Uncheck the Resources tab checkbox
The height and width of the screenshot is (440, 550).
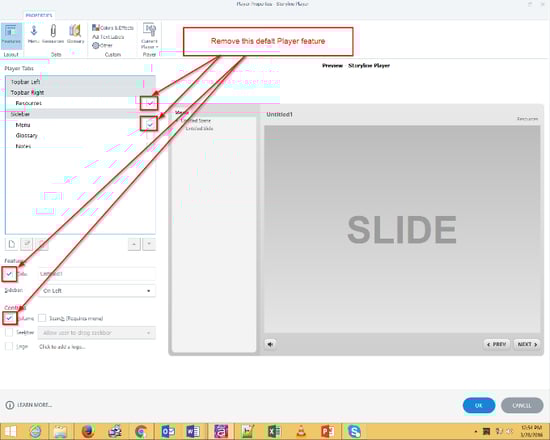(x=150, y=103)
